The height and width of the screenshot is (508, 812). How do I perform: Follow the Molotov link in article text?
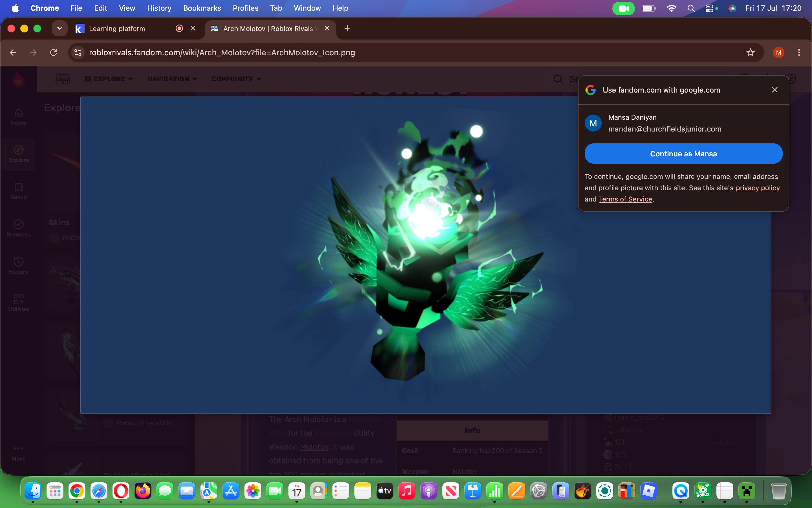pos(314,447)
